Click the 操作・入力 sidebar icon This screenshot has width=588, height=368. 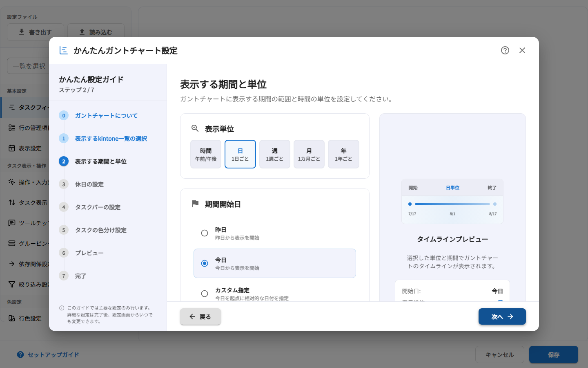pos(12,182)
